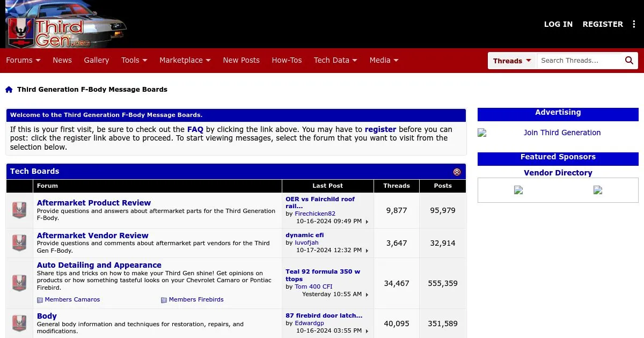Open the Threads search scope dropdown
Image resolution: width=644 pixels, height=338 pixels.
click(x=512, y=61)
